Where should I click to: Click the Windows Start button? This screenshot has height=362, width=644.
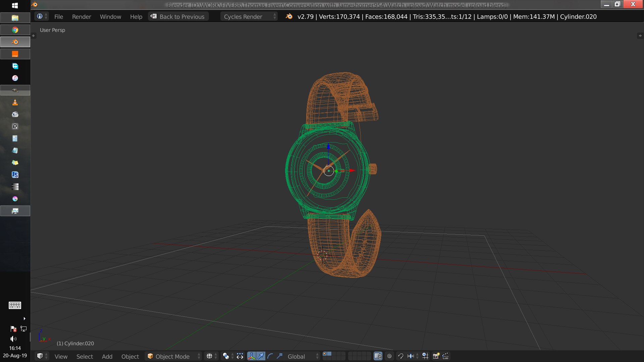coord(15,5)
